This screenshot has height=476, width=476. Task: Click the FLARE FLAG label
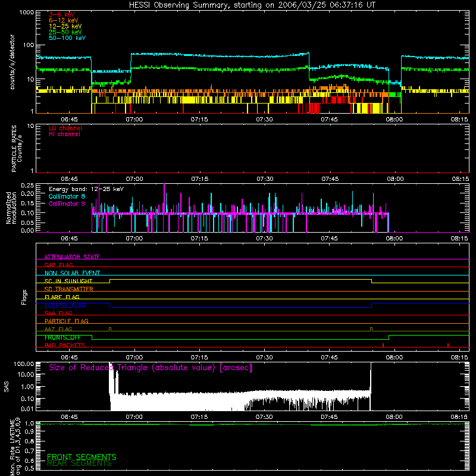[62, 297]
